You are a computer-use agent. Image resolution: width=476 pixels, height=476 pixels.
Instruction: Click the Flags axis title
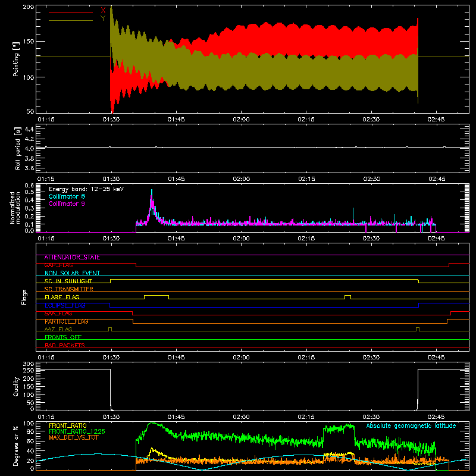click(24, 297)
